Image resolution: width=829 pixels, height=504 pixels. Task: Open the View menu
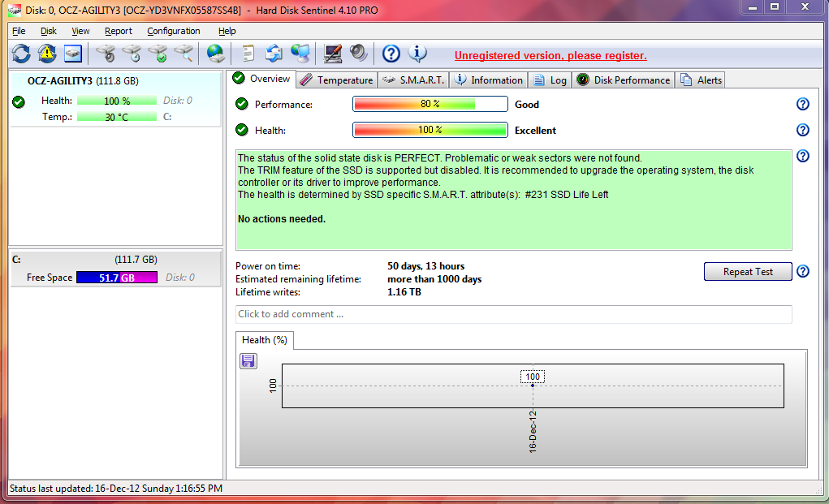point(80,31)
